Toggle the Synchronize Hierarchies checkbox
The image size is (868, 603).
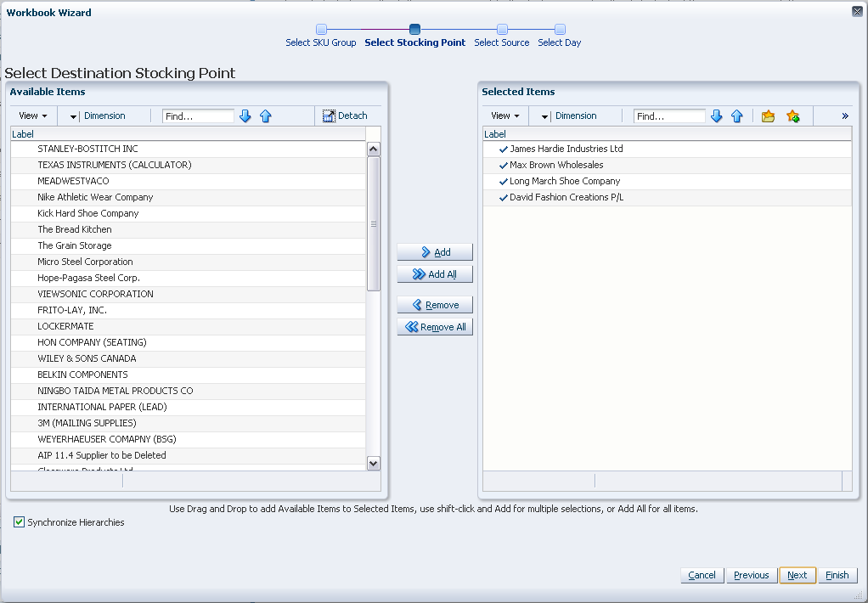[19, 522]
